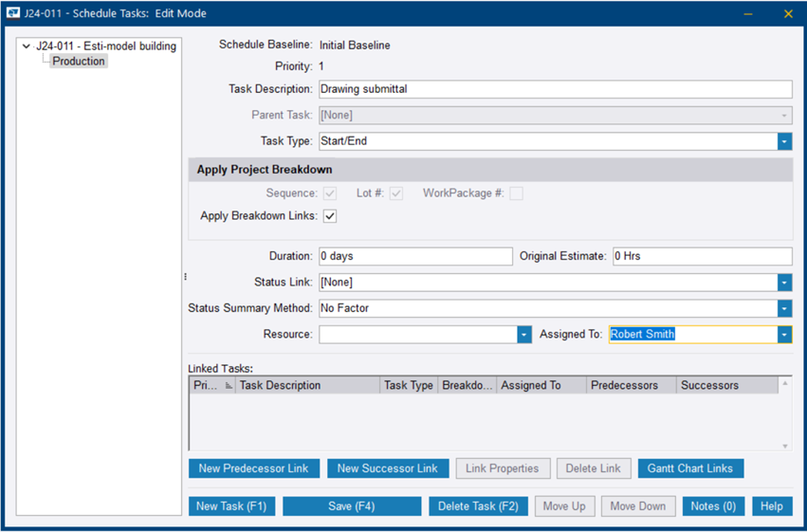
Task: Click the Duration input field
Action: point(414,257)
